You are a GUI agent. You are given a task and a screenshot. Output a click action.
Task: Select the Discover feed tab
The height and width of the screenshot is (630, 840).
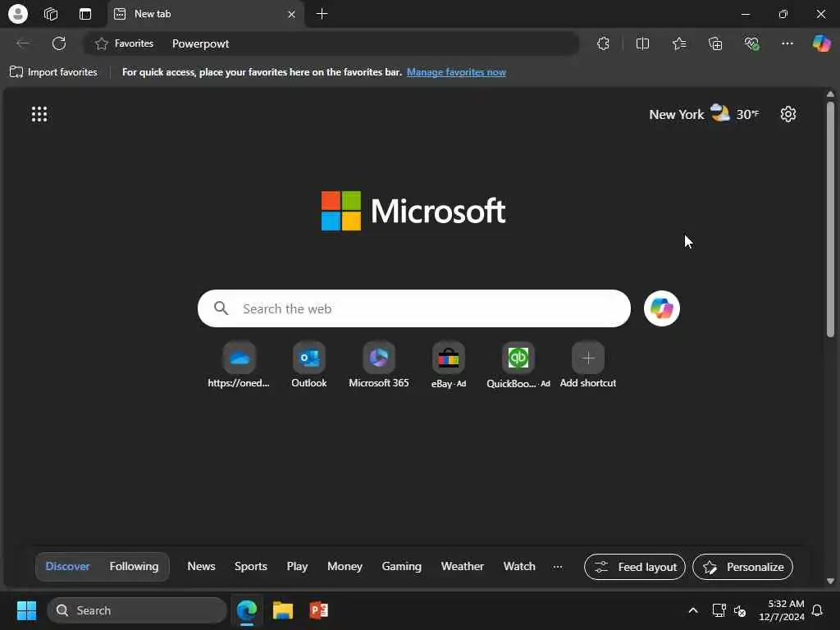click(67, 566)
